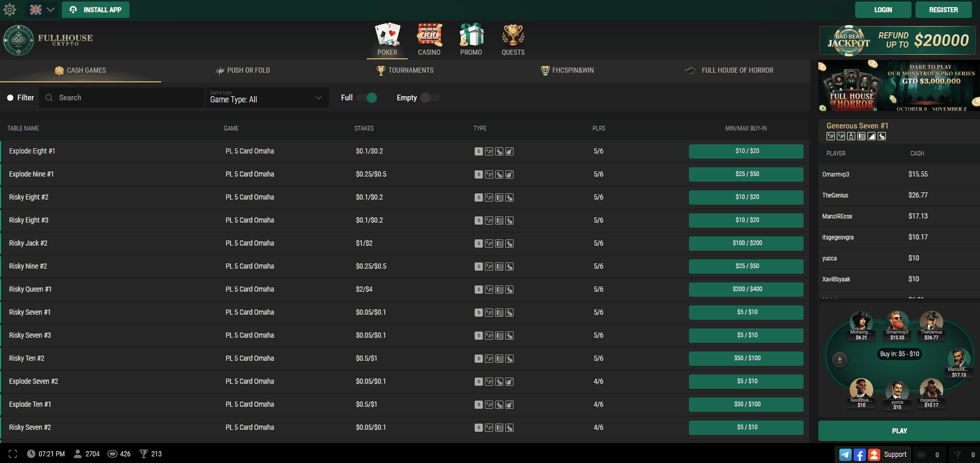Sort tables by Stakes column header

pyautogui.click(x=364, y=128)
